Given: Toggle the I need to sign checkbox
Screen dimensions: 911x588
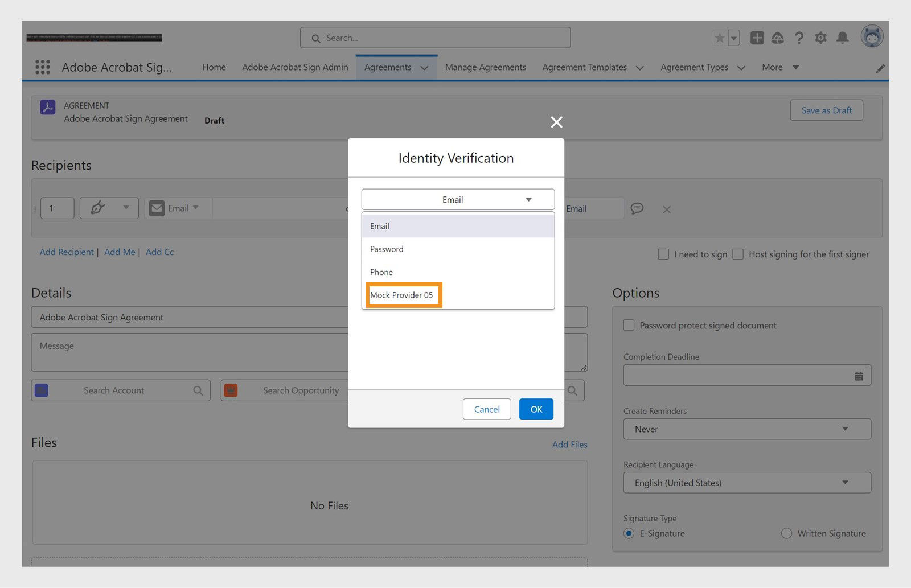Looking at the screenshot, I should [x=663, y=254].
